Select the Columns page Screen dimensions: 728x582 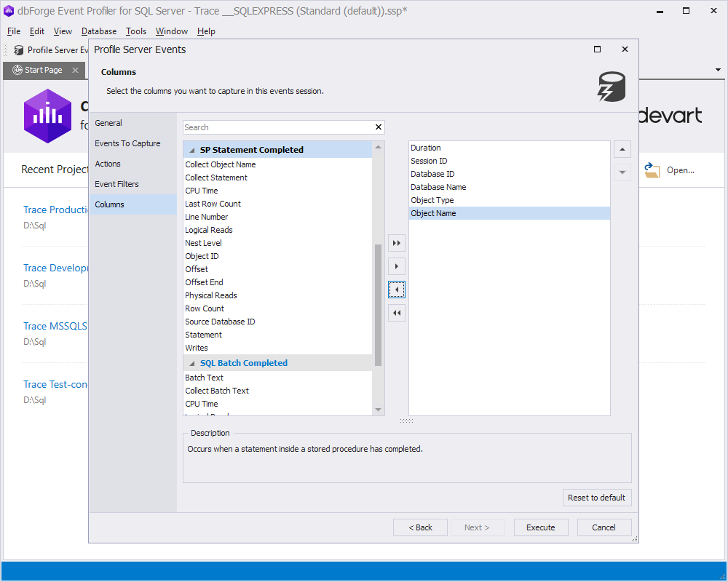tap(132, 204)
